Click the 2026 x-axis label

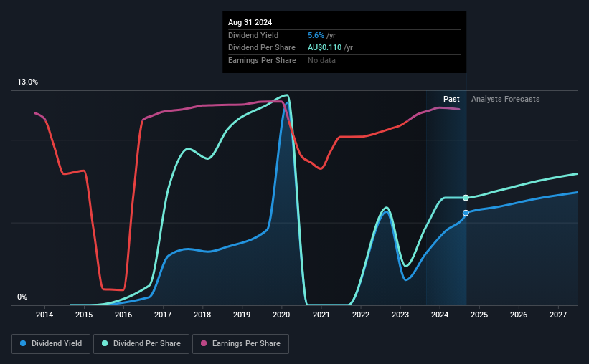tap(519, 315)
